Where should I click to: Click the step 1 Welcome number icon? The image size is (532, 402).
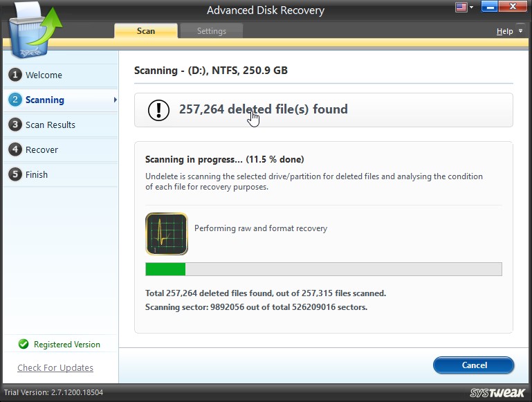(15, 75)
